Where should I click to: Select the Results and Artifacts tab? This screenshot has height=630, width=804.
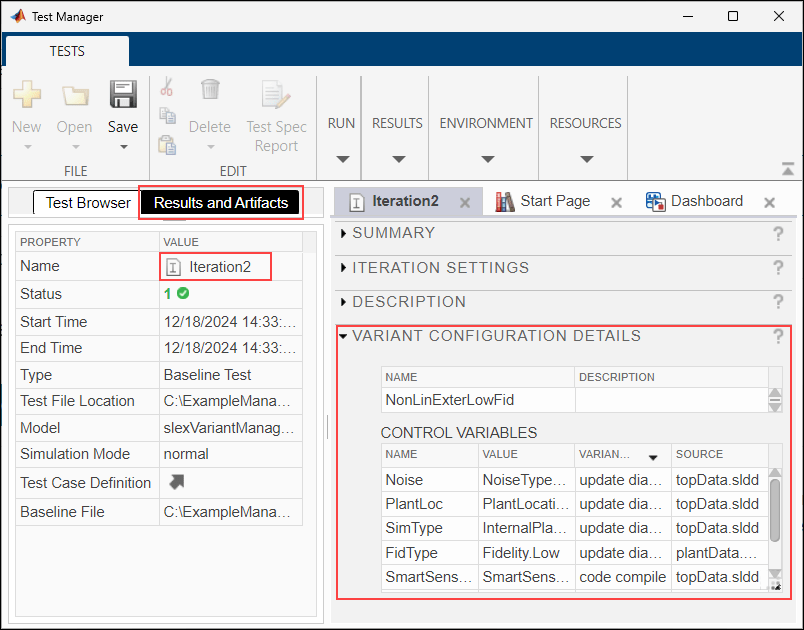click(221, 203)
